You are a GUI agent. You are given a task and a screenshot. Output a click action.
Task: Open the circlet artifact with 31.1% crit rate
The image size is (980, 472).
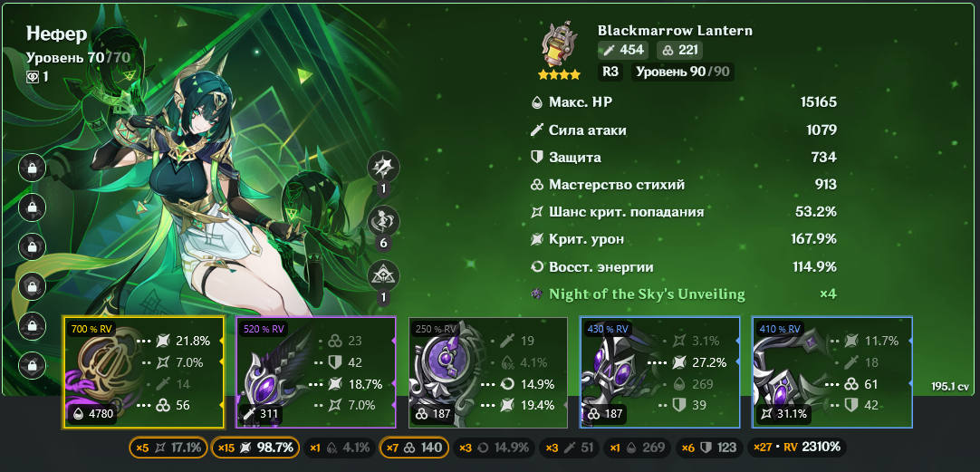pyautogui.click(x=831, y=372)
